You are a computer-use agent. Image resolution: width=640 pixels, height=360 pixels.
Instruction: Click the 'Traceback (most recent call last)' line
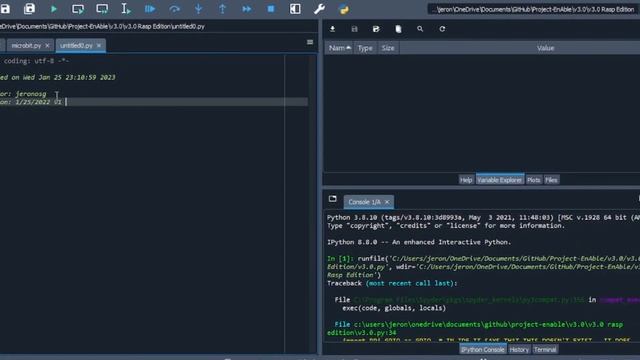(x=392, y=283)
